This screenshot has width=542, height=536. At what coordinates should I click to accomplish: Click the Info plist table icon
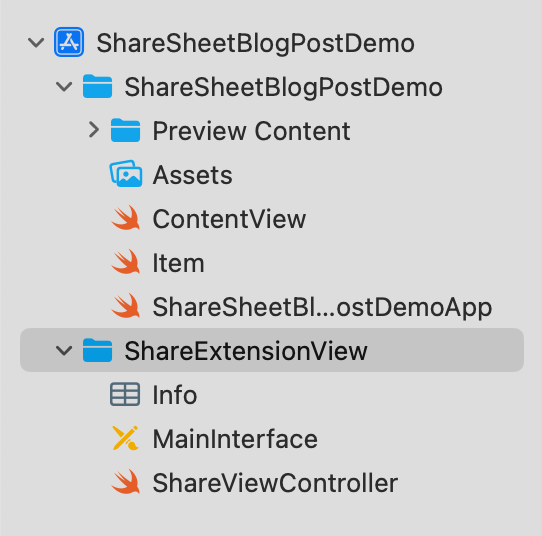(125, 394)
